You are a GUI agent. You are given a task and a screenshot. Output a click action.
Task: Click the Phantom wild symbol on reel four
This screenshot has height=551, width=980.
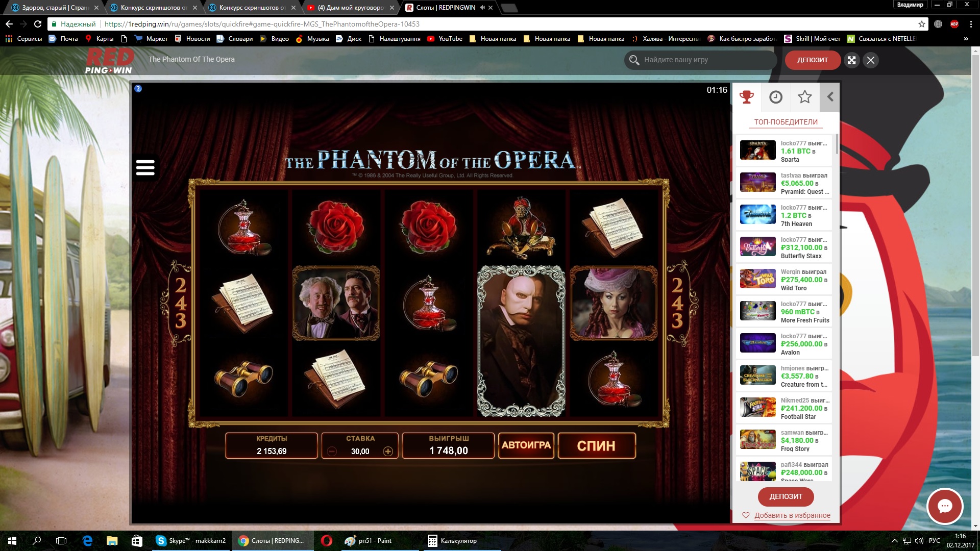click(x=521, y=341)
